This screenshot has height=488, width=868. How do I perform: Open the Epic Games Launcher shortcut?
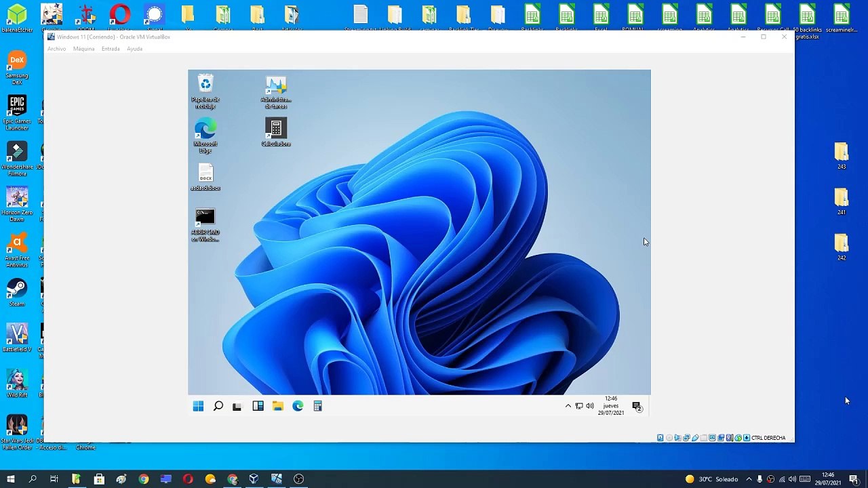tap(17, 113)
